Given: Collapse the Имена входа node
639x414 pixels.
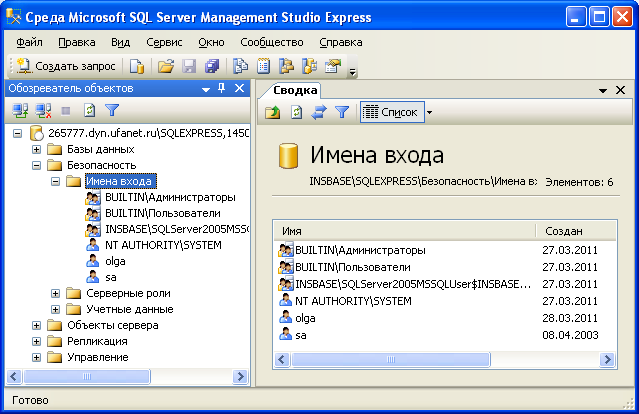Looking at the screenshot, I should click(x=55, y=181).
